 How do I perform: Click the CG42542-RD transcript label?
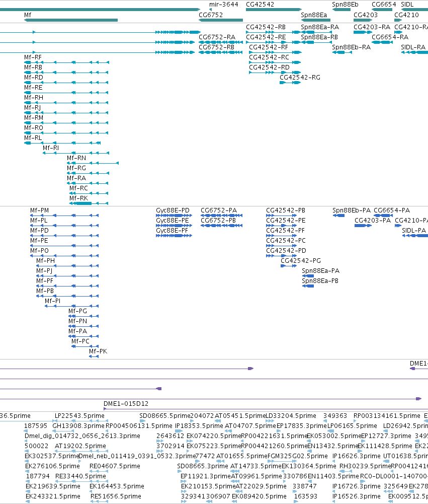pyautogui.click(x=270, y=67)
